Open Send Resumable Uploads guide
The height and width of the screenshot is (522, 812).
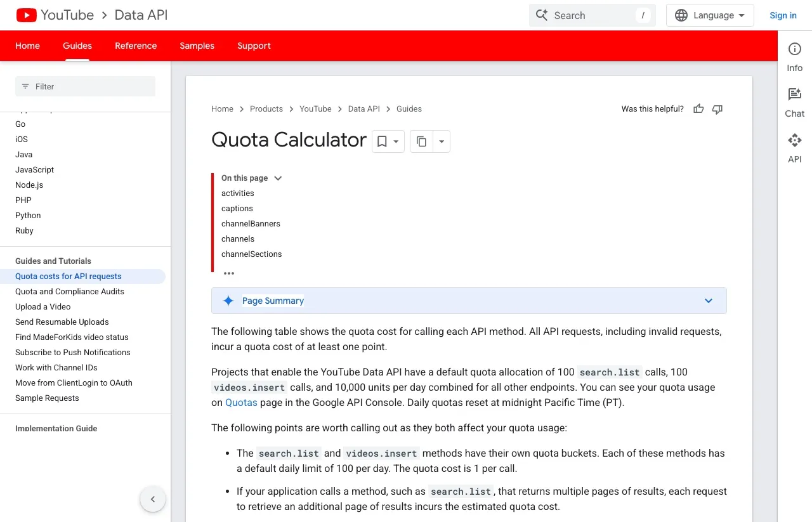click(x=62, y=322)
